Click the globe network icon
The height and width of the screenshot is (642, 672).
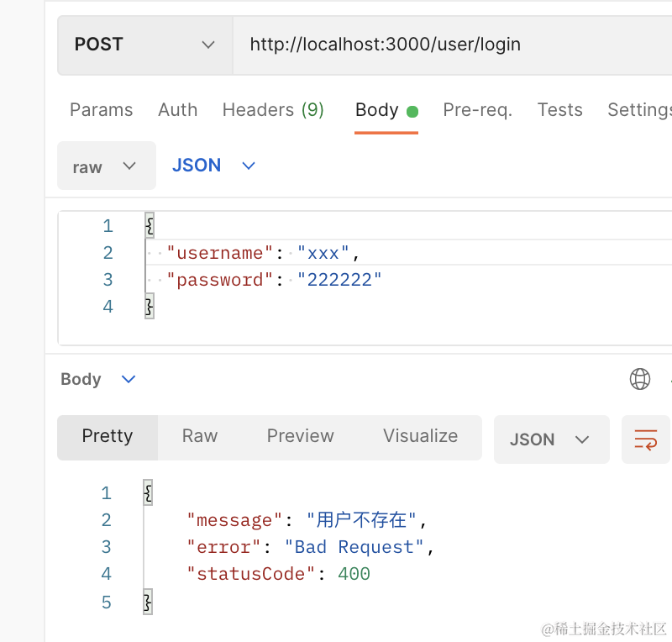[x=640, y=379]
